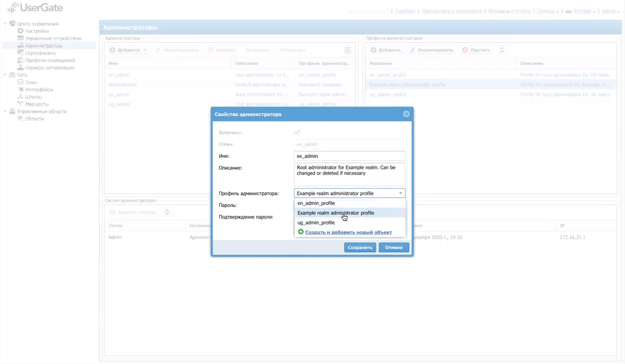Click Закрыть сессию button
This screenshot has width=625, height=364.
pyautogui.click(x=133, y=212)
